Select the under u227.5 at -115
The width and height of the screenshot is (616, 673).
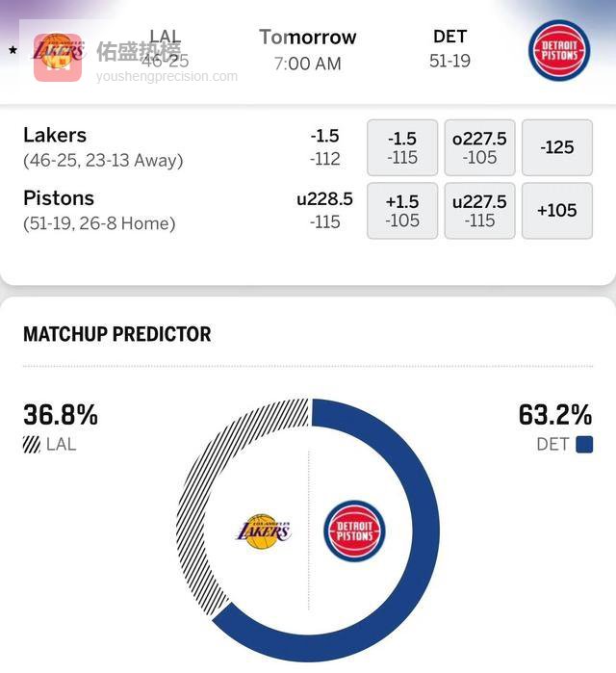tap(479, 211)
